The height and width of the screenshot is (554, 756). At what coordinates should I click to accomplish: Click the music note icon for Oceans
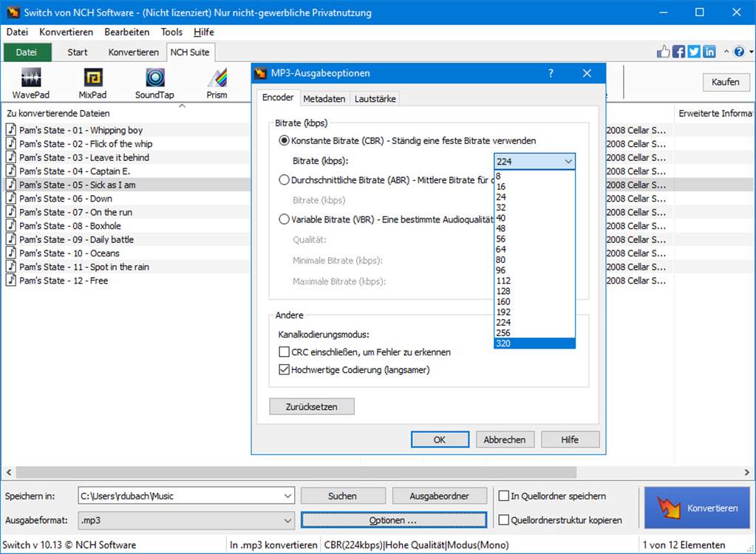pos(11,253)
